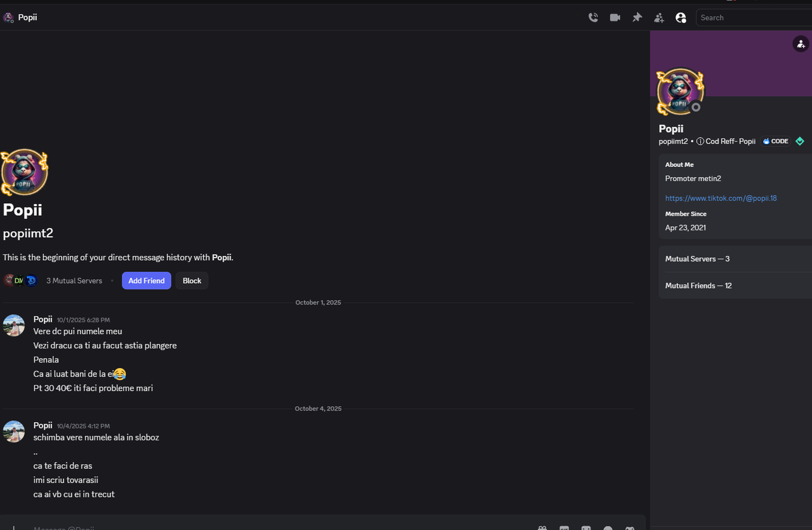
Task: Click the large Popii heading in the chat
Action: [x=23, y=209]
